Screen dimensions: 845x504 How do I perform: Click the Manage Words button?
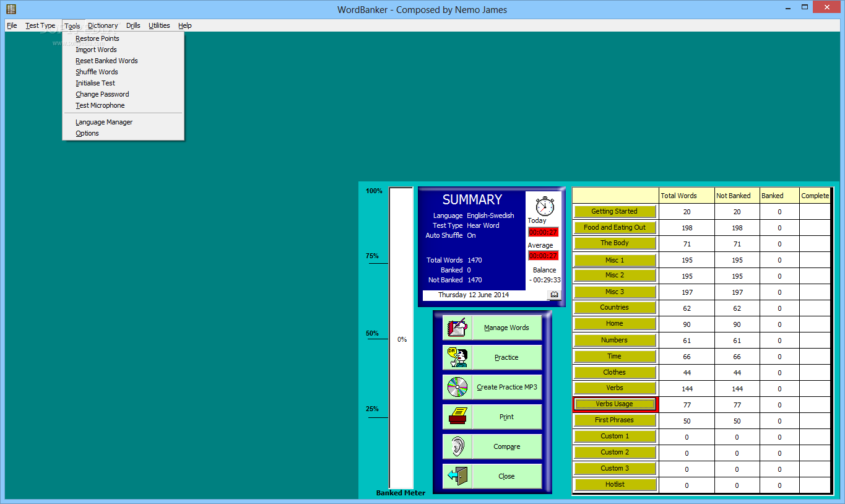tap(506, 328)
